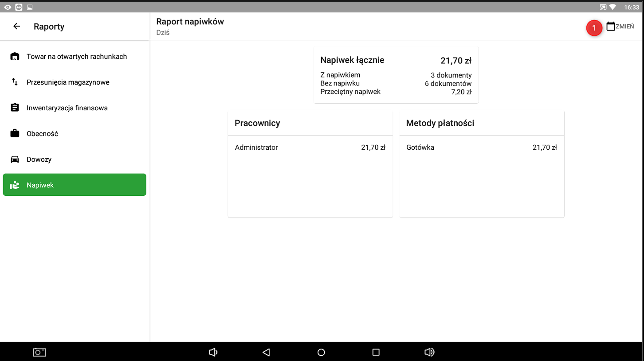This screenshot has width=644, height=361.
Task: Tap the Android back triangle button
Action: [266, 352]
